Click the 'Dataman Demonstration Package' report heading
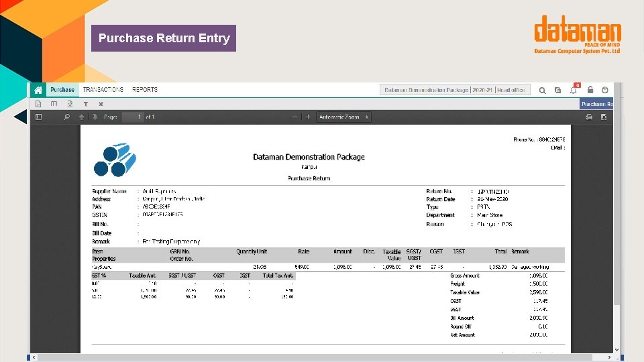The height and width of the screenshot is (362, 644). click(x=309, y=157)
